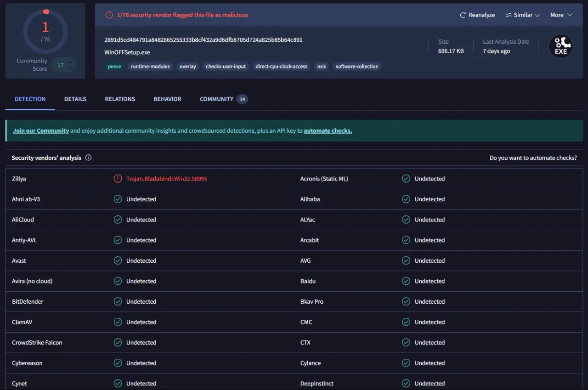
Task: Click the check icon in the Bkav Pro row
Action: (x=406, y=301)
